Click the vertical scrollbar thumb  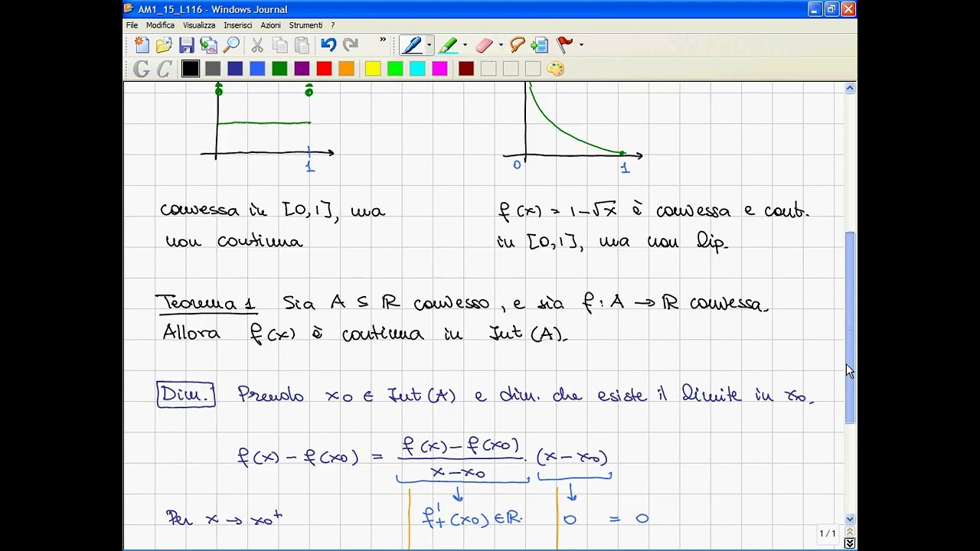(x=850, y=327)
